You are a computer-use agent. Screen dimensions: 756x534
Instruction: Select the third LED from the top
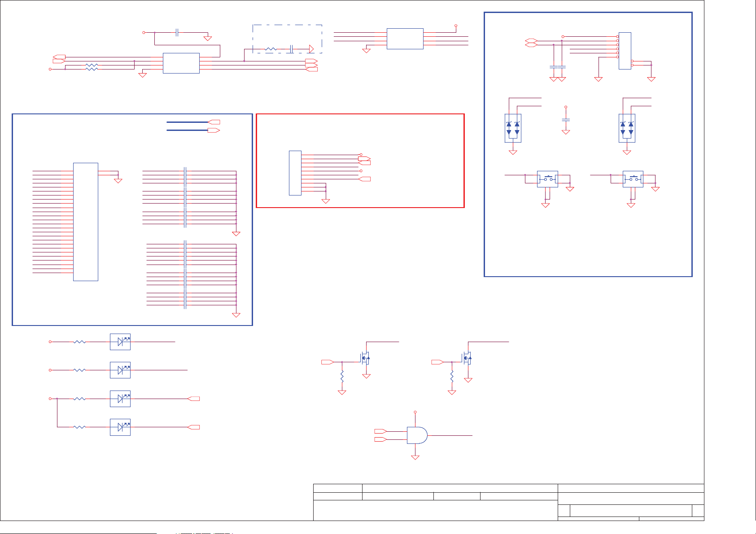click(x=120, y=399)
